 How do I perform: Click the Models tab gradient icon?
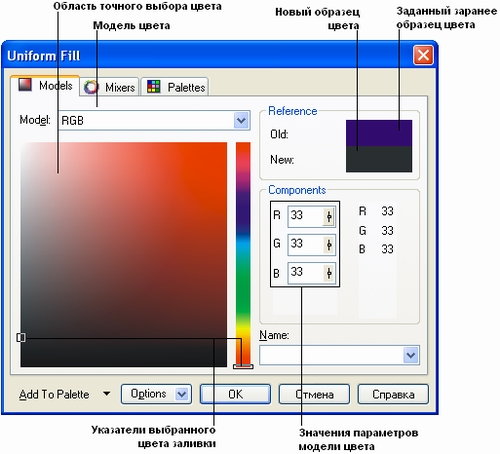tap(25, 85)
